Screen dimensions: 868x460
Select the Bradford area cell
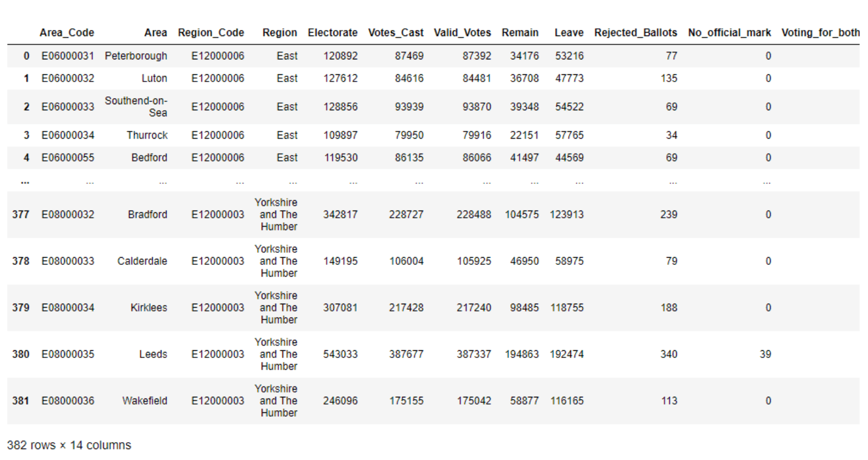pyautogui.click(x=148, y=214)
